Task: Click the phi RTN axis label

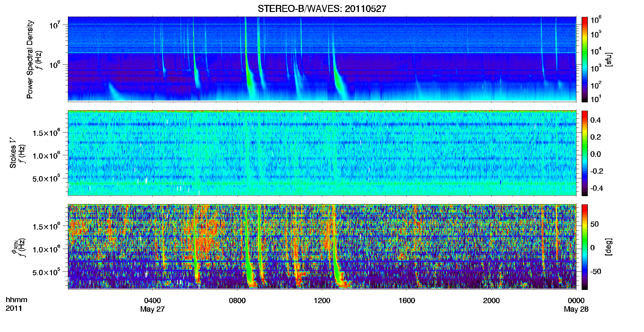Action: pyautogui.click(x=14, y=248)
